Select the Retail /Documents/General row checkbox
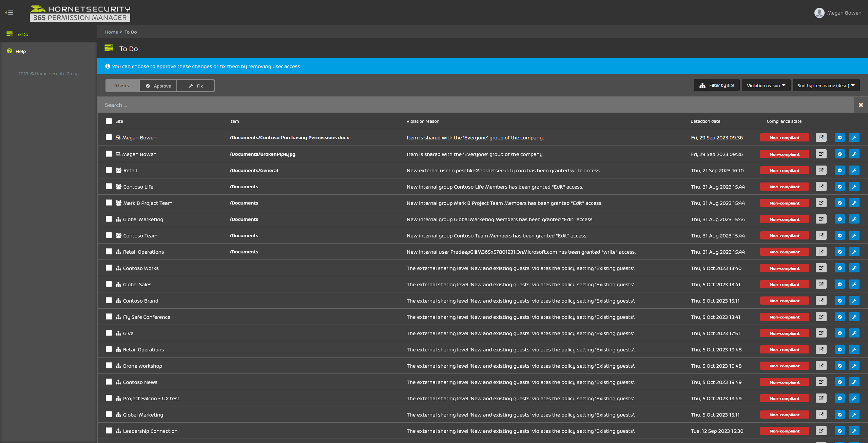 point(109,170)
